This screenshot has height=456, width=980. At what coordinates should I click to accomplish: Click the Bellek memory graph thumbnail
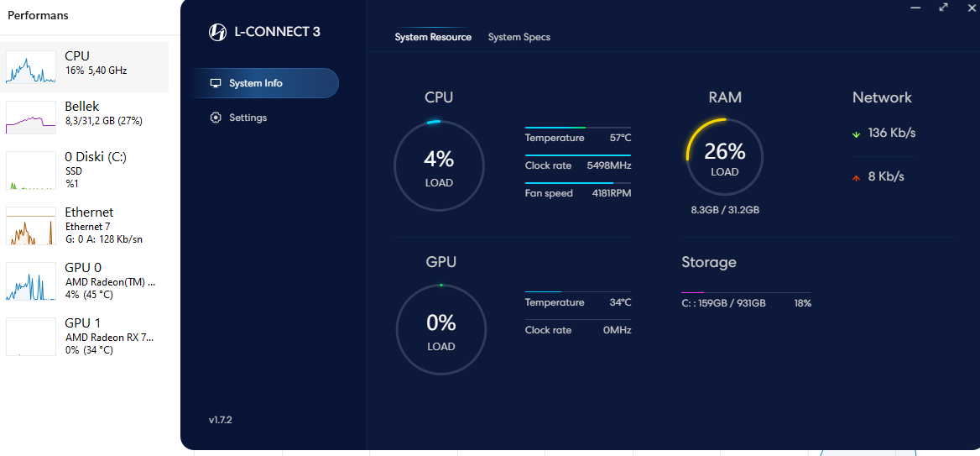pos(30,117)
